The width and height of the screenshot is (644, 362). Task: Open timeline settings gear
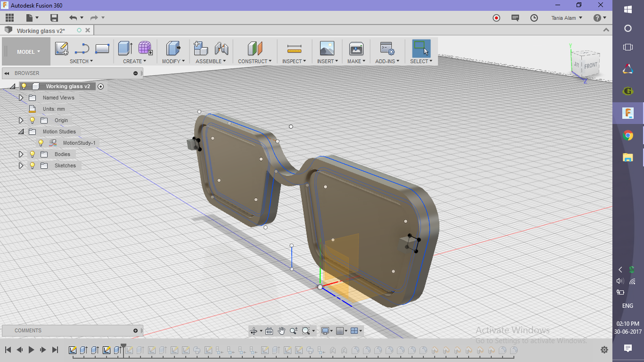[x=604, y=350]
